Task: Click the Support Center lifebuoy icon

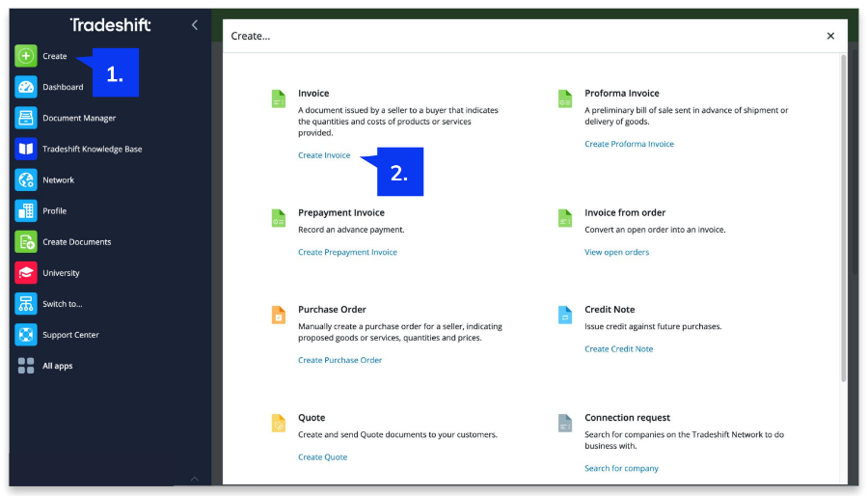Action: 26,335
